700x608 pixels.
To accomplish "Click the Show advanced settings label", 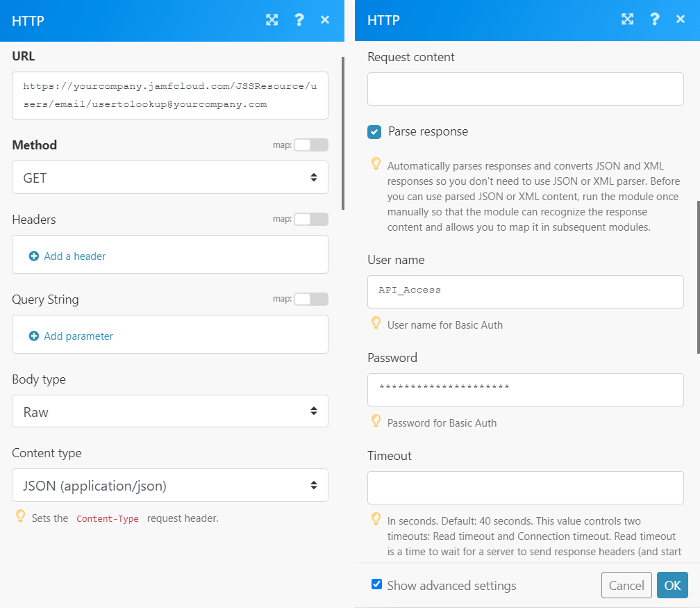I will [x=451, y=585].
